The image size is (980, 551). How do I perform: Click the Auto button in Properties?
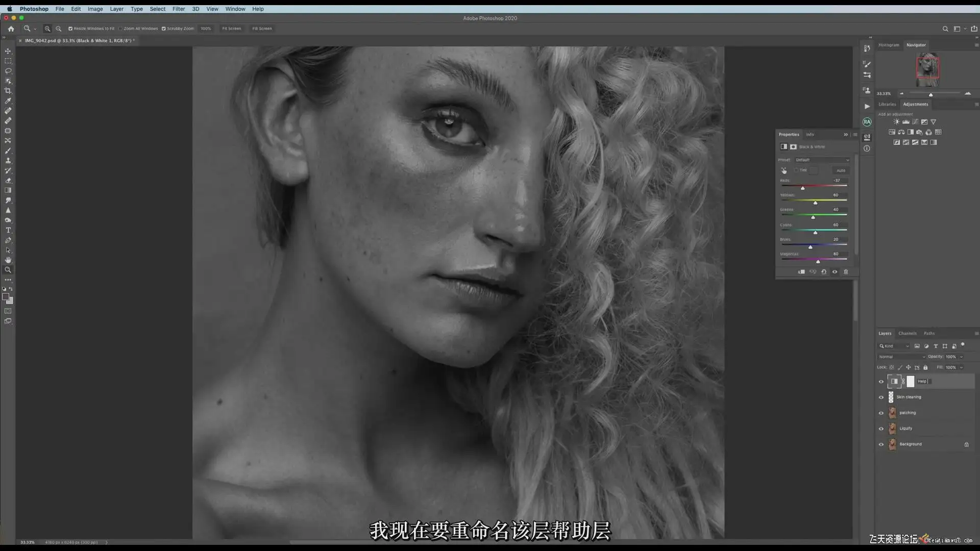click(x=841, y=170)
